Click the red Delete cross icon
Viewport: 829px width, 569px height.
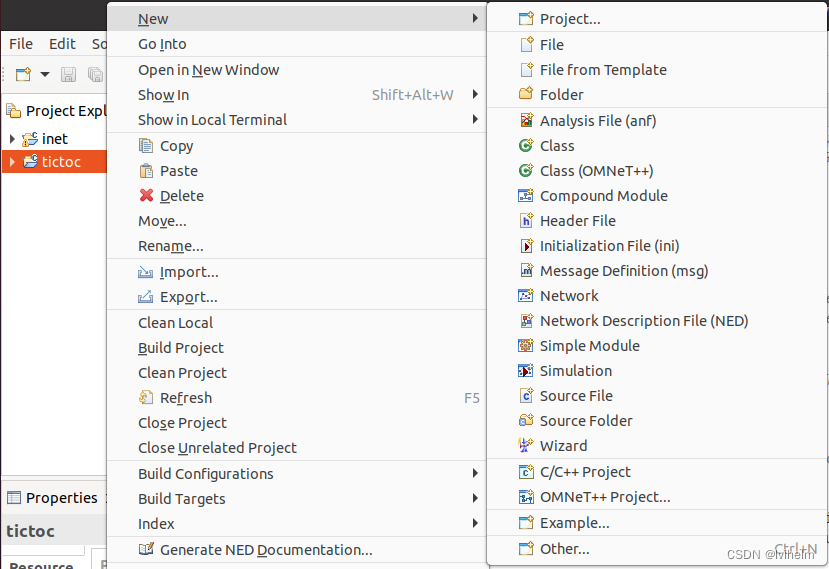pyautogui.click(x=146, y=196)
